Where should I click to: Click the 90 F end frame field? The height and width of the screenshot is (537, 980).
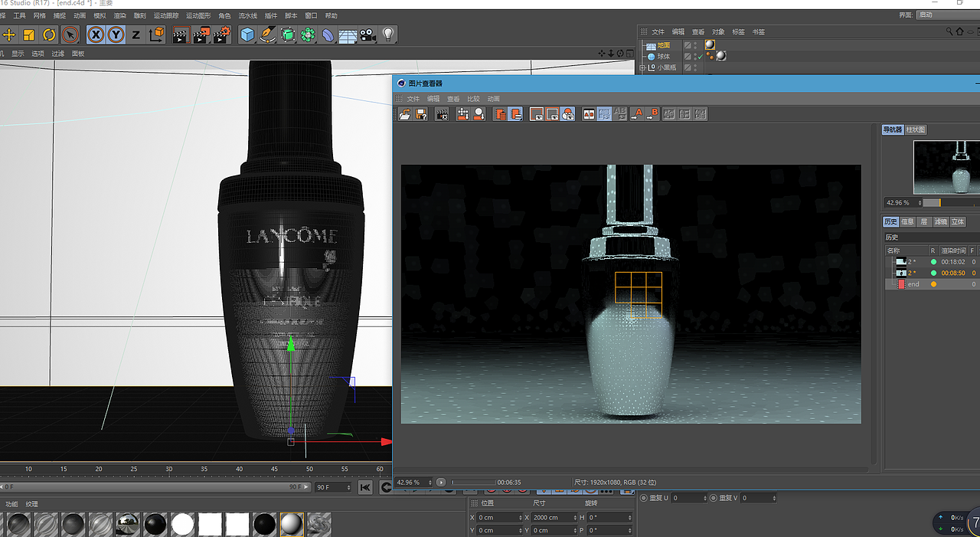(332, 487)
